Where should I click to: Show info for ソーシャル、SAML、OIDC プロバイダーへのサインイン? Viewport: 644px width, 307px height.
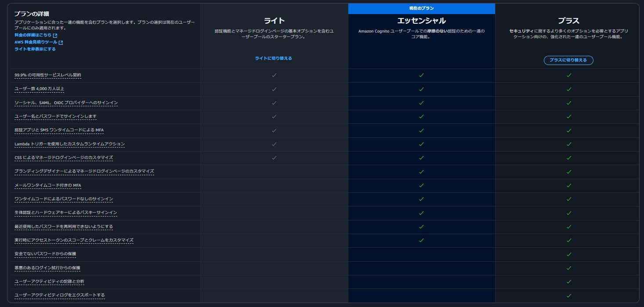[x=66, y=103]
